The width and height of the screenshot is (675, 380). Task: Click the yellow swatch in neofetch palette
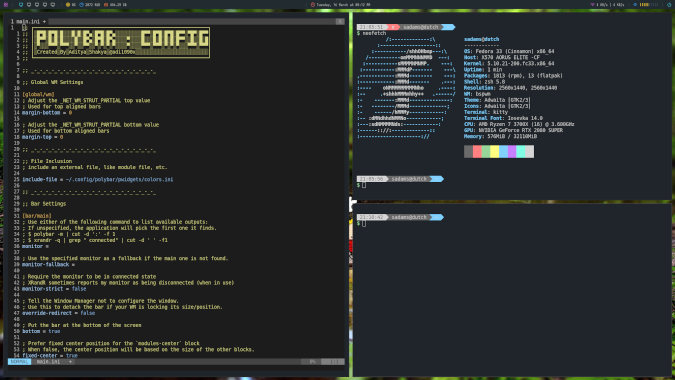(x=495, y=151)
